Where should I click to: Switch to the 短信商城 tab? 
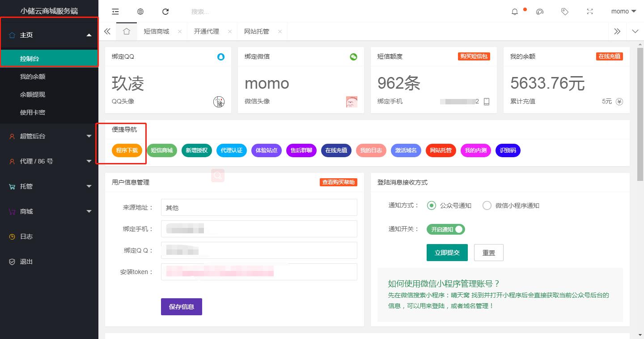point(157,31)
